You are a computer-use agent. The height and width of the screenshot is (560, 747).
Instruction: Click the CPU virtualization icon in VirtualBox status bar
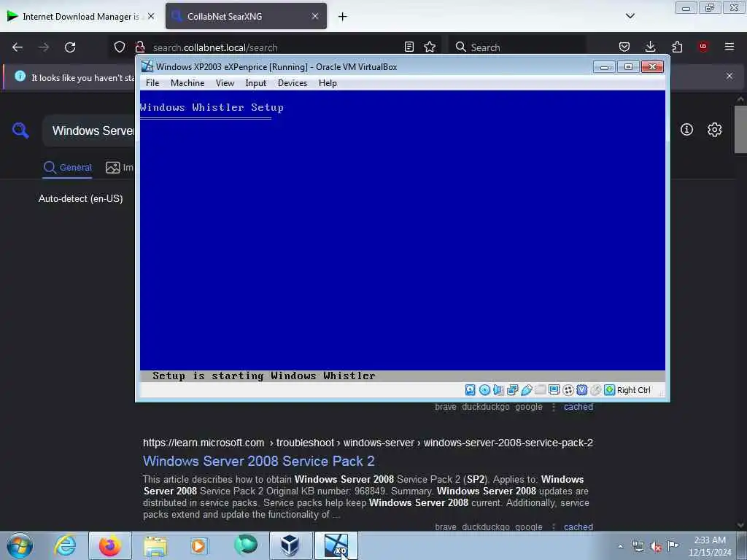coord(581,390)
